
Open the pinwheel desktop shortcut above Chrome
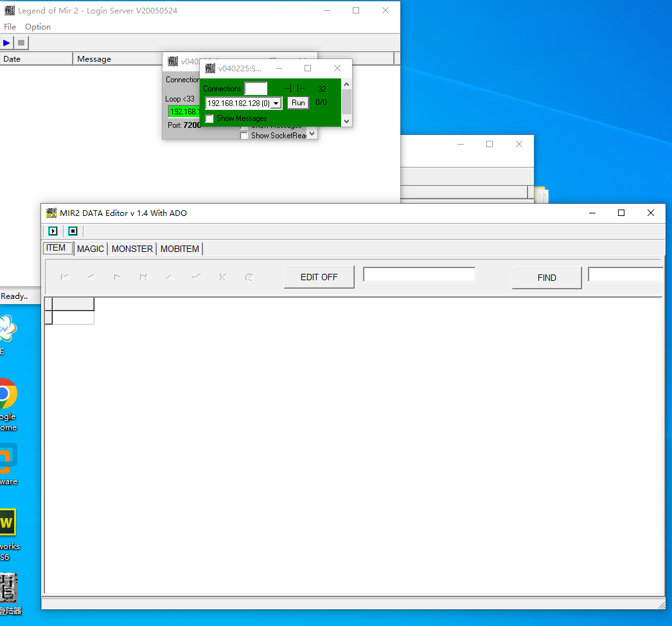coord(8,334)
